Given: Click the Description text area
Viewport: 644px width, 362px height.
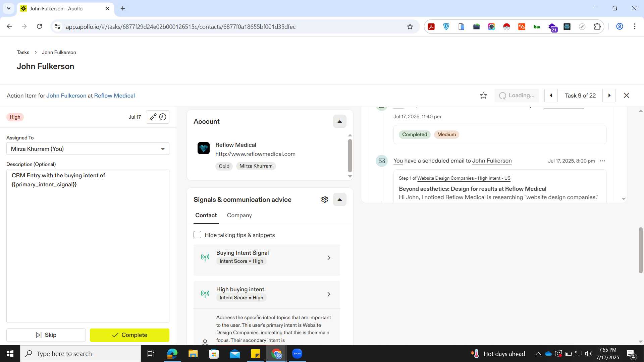Looking at the screenshot, I should tap(88, 246).
